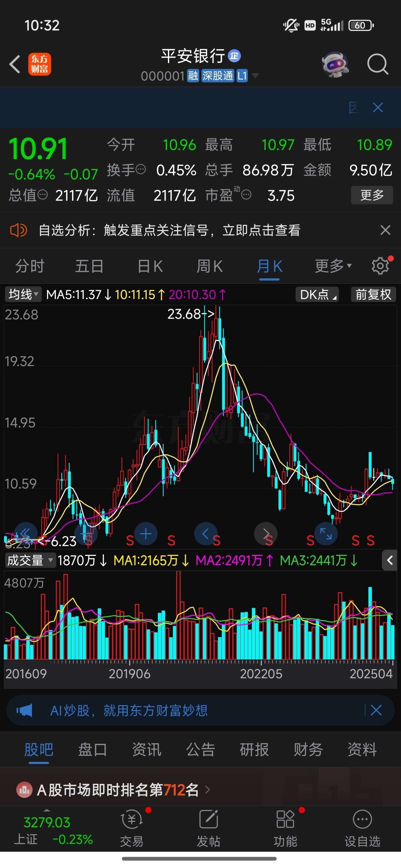The image size is (401, 868).
Task: Tap the 6.23 low price marker
Action: pos(57,541)
